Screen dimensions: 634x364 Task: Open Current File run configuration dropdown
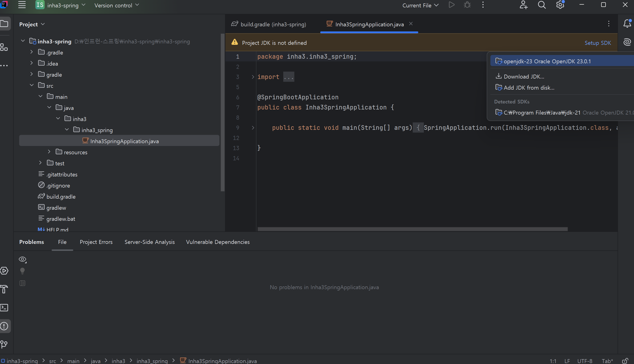click(x=420, y=5)
